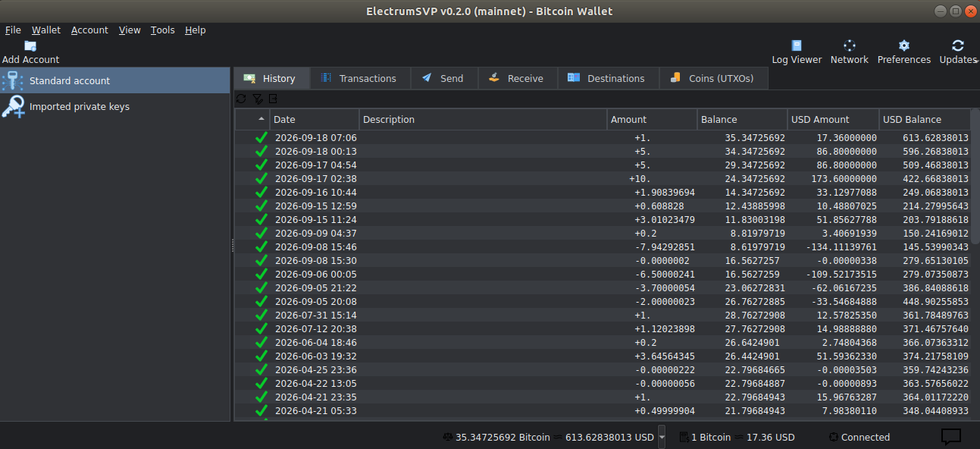The image size is (980, 449).
Task: Click amount +3.01023479
Action: [x=665, y=220]
